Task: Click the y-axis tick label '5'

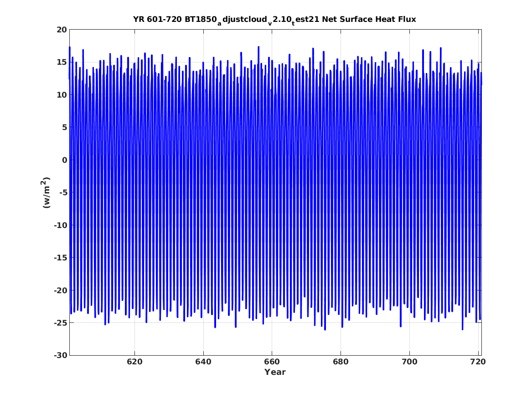Action: click(64, 128)
